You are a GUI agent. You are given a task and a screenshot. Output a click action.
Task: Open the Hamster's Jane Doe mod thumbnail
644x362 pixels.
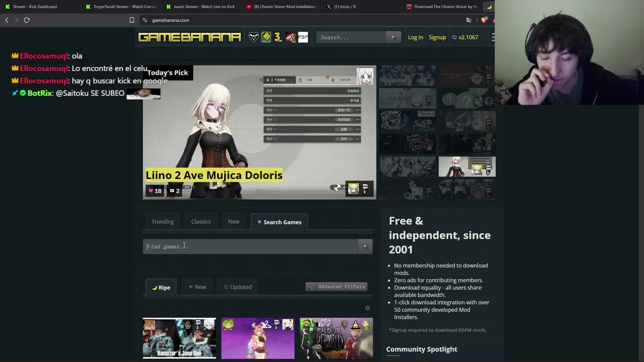pos(179,338)
